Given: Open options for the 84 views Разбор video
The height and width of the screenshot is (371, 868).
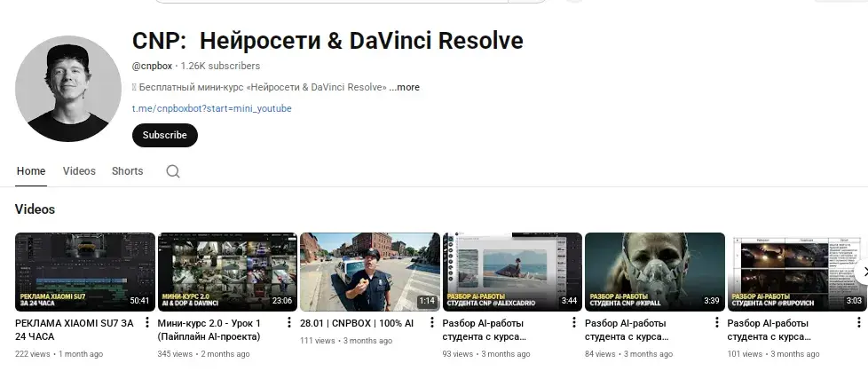Looking at the screenshot, I should click(x=716, y=323).
